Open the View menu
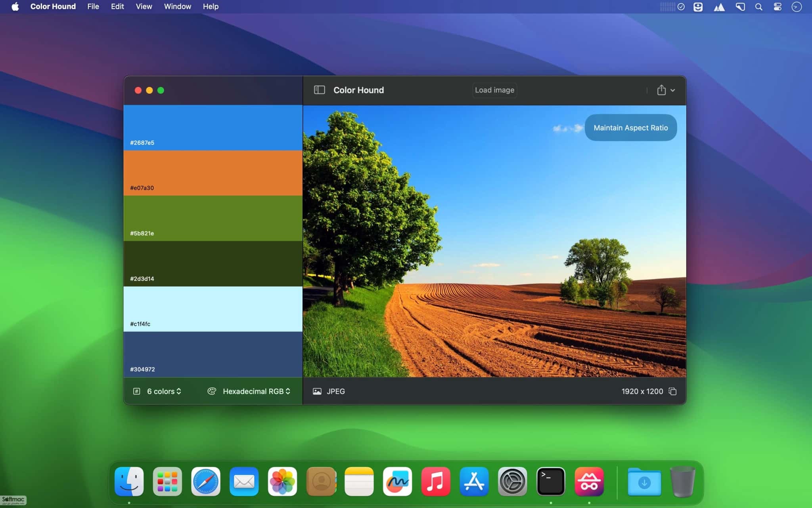This screenshot has height=508, width=812. 144,7
